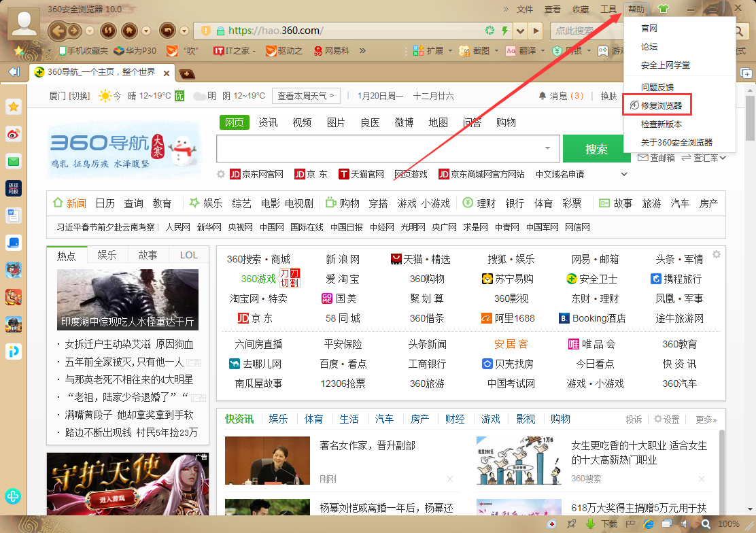Open the search box suggestions dropdown arrow
The height and width of the screenshot is (533, 756).
pyautogui.click(x=547, y=148)
